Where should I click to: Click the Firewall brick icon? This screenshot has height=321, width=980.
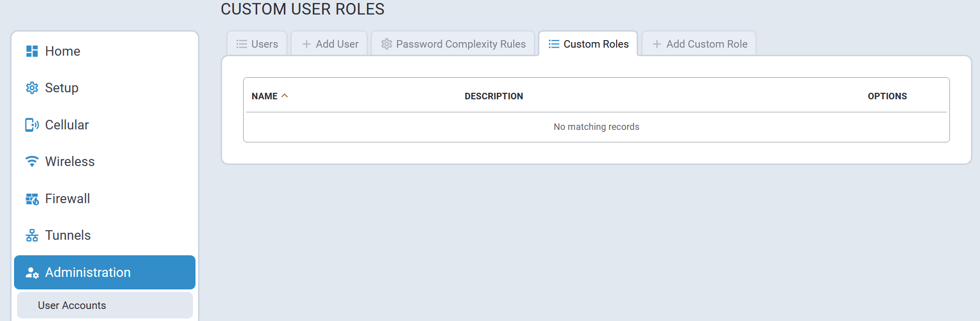pos(32,199)
